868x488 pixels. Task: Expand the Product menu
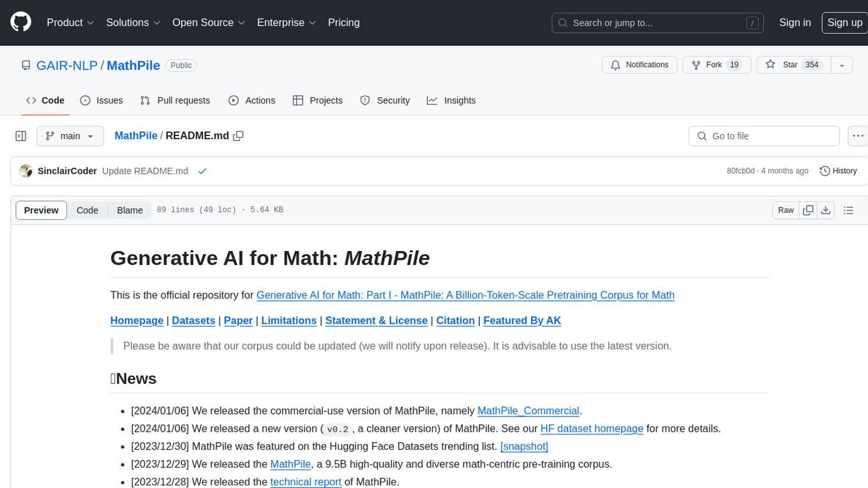[x=70, y=22]
